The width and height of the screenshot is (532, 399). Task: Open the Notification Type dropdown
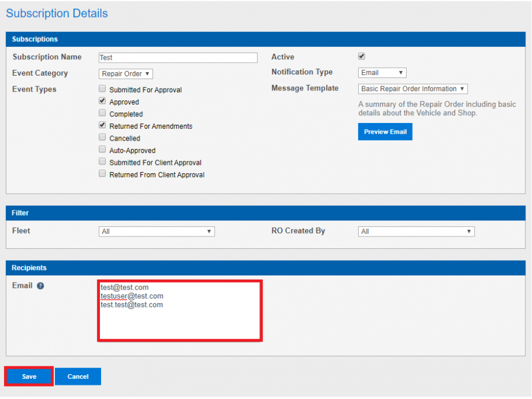click(382, 72)
